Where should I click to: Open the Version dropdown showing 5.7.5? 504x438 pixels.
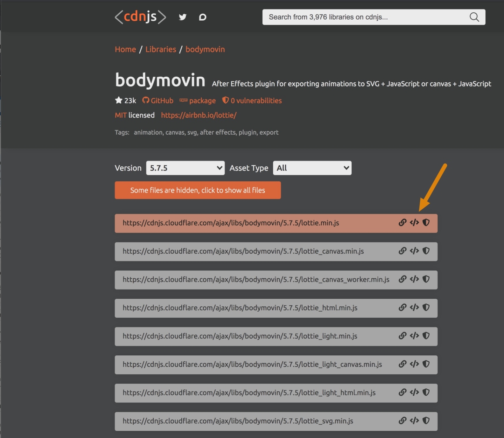[185, 168]
